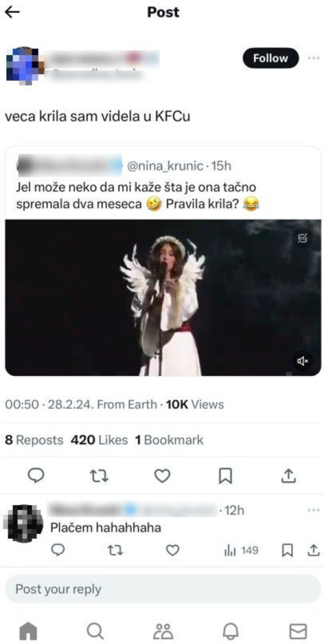Viewport: 324px width, 644px height.
Task: Repost the main post
Action: [x=99, y=476]
